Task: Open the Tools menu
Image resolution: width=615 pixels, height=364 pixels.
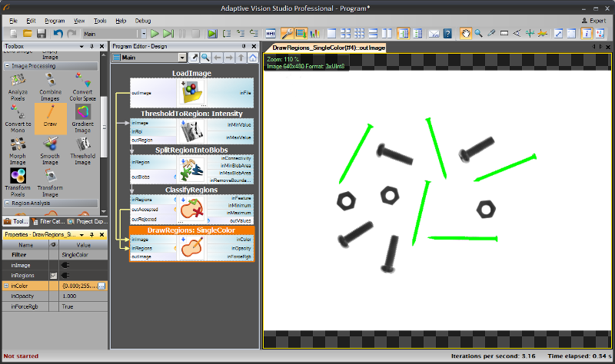Action: (100, 20)
